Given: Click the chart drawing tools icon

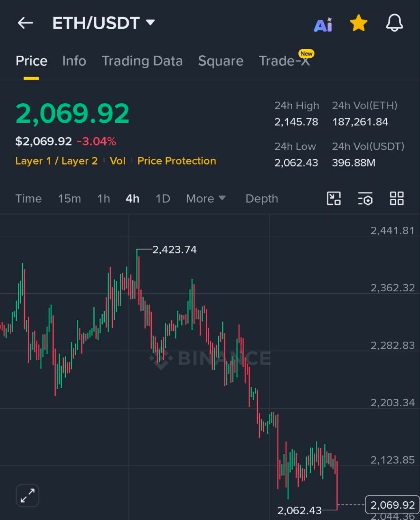Looking at the screenshot, I should click(x=334, y=198).
